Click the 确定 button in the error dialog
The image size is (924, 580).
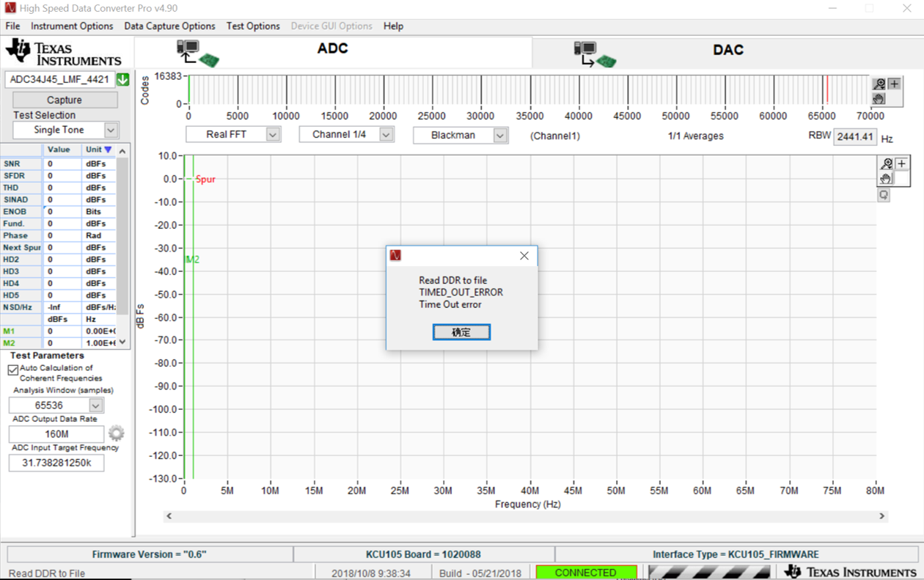point(461,332)
